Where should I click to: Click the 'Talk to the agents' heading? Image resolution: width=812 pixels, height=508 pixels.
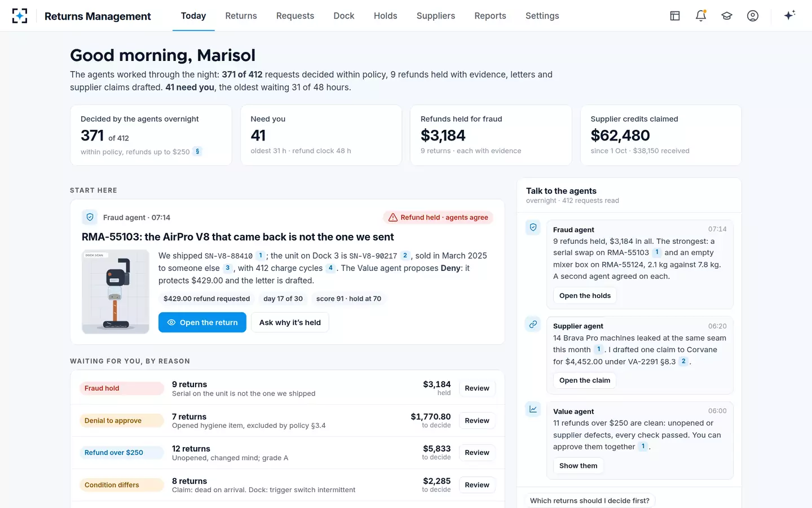point(561,191)
